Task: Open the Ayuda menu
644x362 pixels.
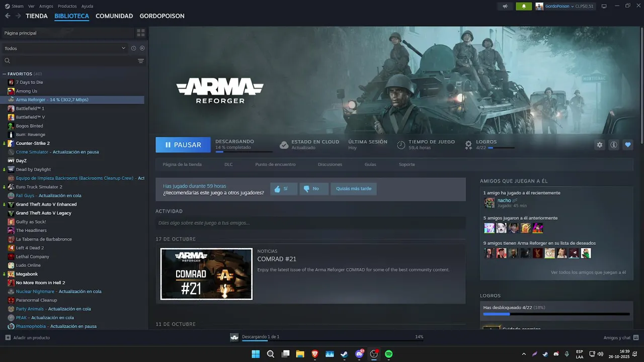Action: pyautogui.click(x=87, y=6)
